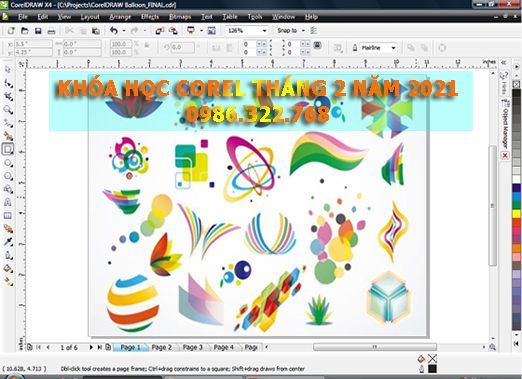Click the Export icon
The height and width of the screenshot is (379, 522).
[173, 31]
